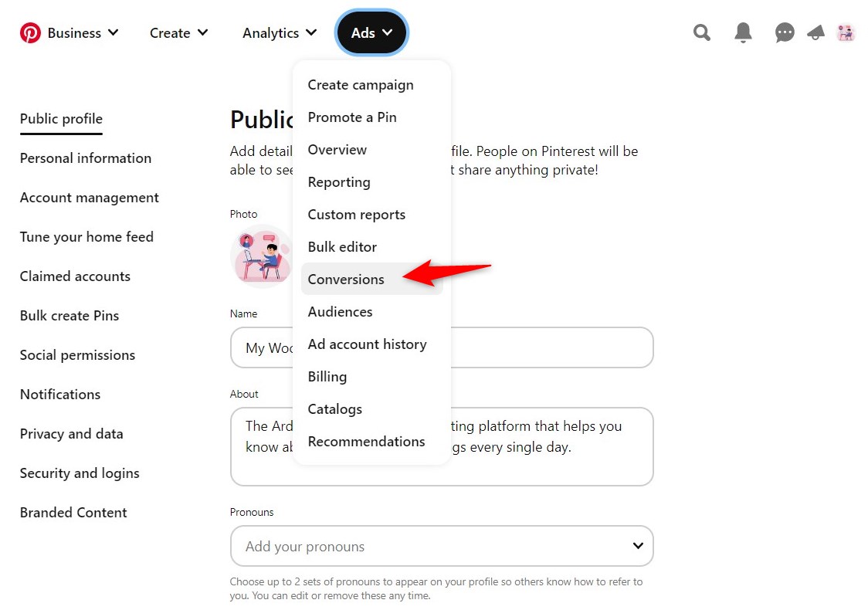Viewport: 868px width, 610px height.
Task: Open notifications via the bell icon
Action: click(x=743, y=32)
